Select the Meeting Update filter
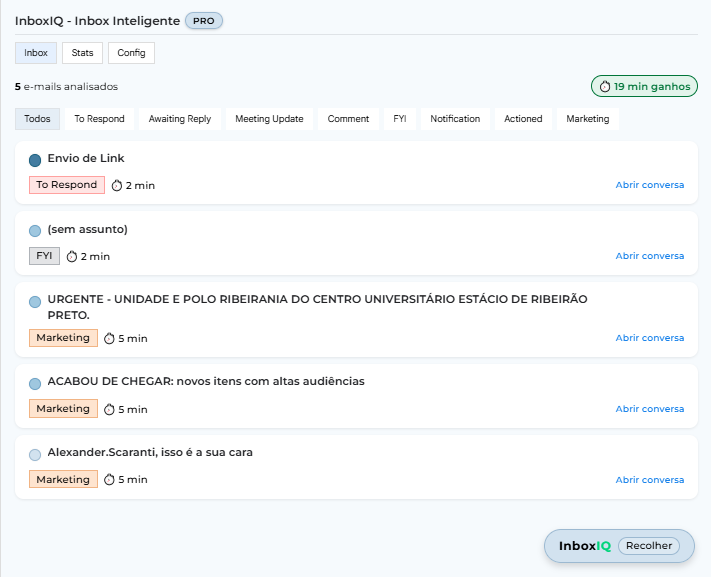711x577 pixels. point(269,119)
